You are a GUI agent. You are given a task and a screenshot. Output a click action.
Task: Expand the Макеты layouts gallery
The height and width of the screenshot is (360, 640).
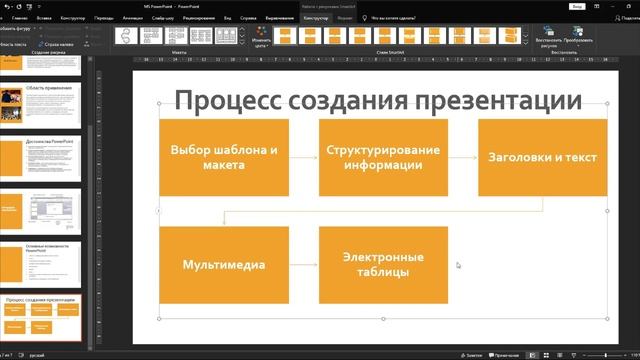click(x=242, y=42)
